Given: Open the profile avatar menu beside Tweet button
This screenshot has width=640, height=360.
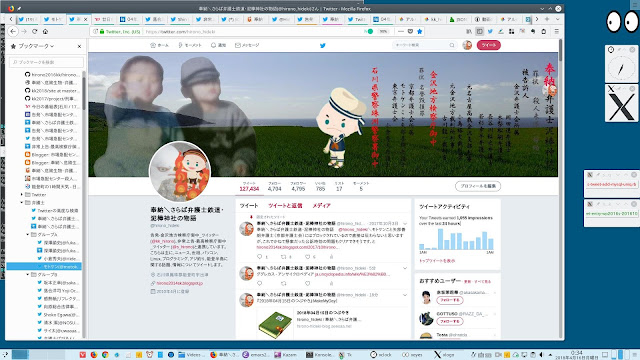Looking at the screenshot, I should (467, 45).
